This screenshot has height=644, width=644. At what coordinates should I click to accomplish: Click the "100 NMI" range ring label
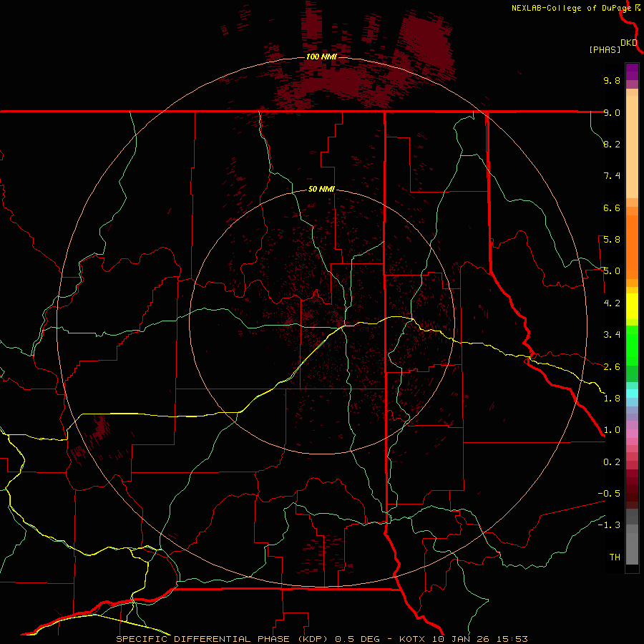click(x=321, y=57)
